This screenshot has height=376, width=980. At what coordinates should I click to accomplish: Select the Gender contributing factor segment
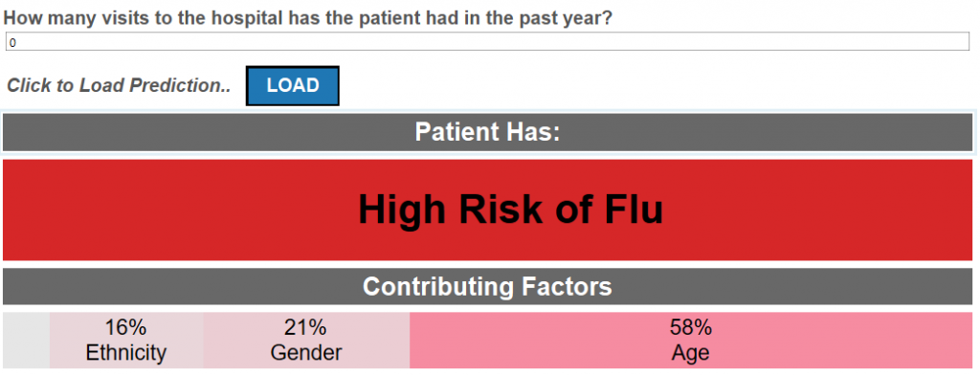(306, 341)
